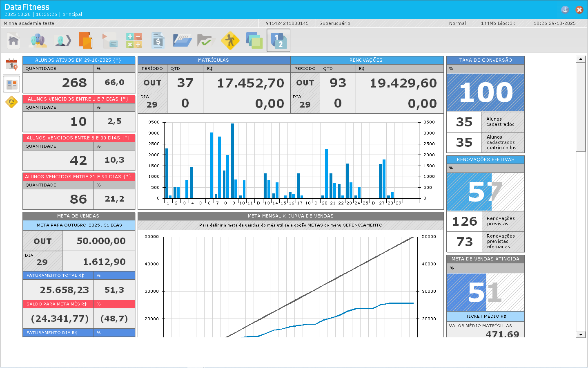Click scrollbar down arrow at bottom right
588x368 pixels.
tap(581, 334)
